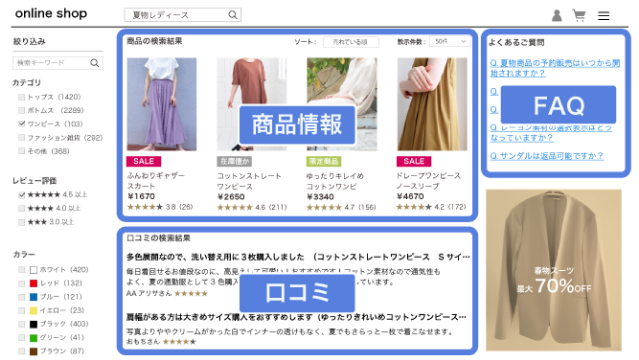639x360 pixels.
Task: Check the 4.0 以上 review rating checkbox
Action: click(x=21, y=208)
